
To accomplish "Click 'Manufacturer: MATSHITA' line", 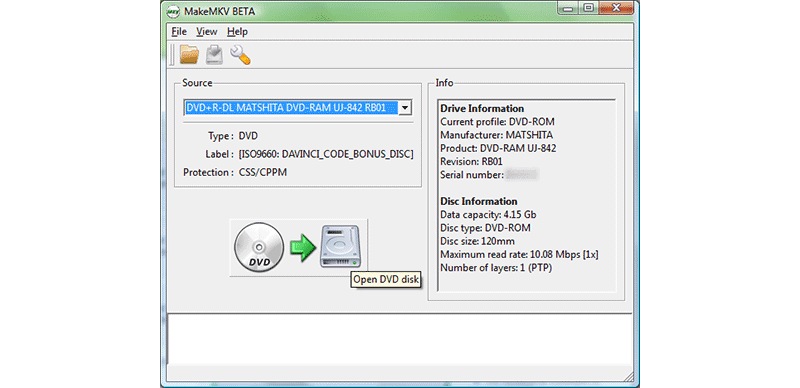I will (496, 135).
